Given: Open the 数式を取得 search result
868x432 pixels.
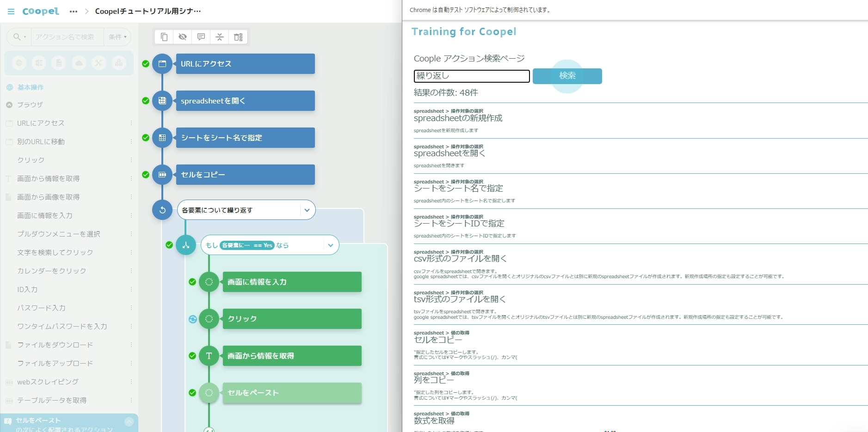Looking at the screenshot, I should tap(434, 421).
